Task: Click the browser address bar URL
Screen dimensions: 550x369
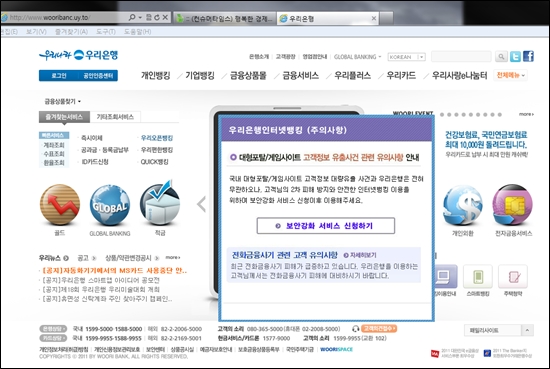Action: coord(49,17)
